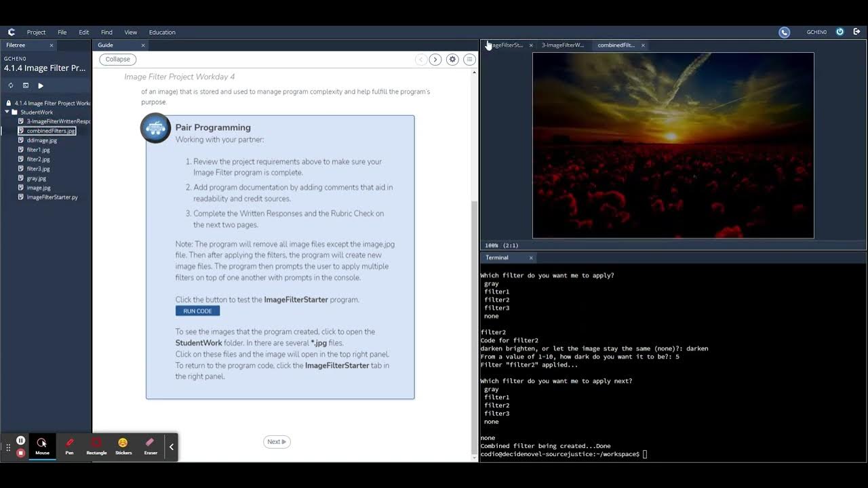Close the combinedFilt... editor tab
Image resolution: width=868 pixels, height=488 pixels.
click(x=643, y=45)
